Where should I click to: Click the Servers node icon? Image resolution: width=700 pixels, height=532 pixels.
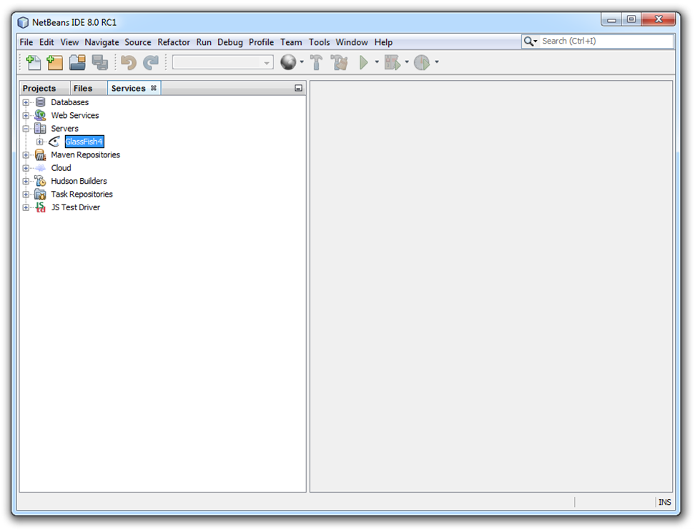pyautogui.click(x=40, y=129)
